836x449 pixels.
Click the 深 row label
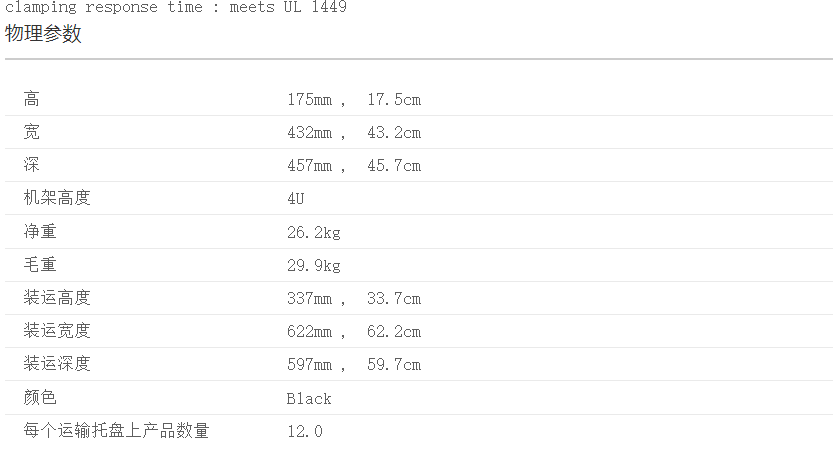tap(32, 165)
